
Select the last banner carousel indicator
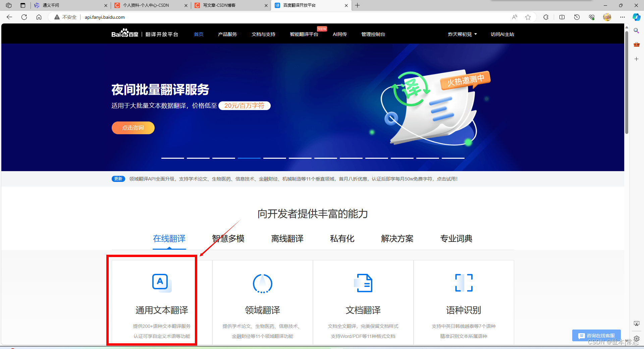click(x=453, y=158)
